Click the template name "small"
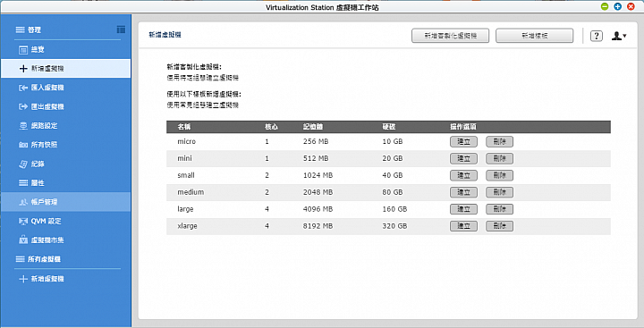Screen dimensions: 644x328 (x=186, y=175)
